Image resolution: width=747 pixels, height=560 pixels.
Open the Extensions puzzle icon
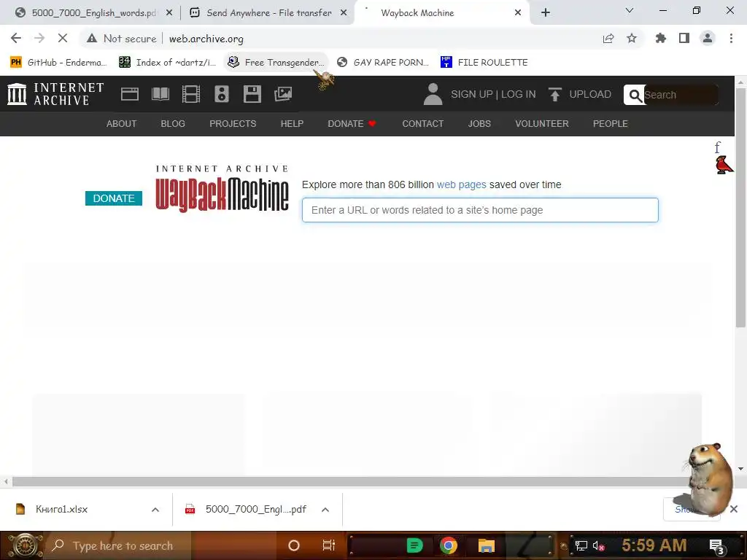tap(661, 38)
